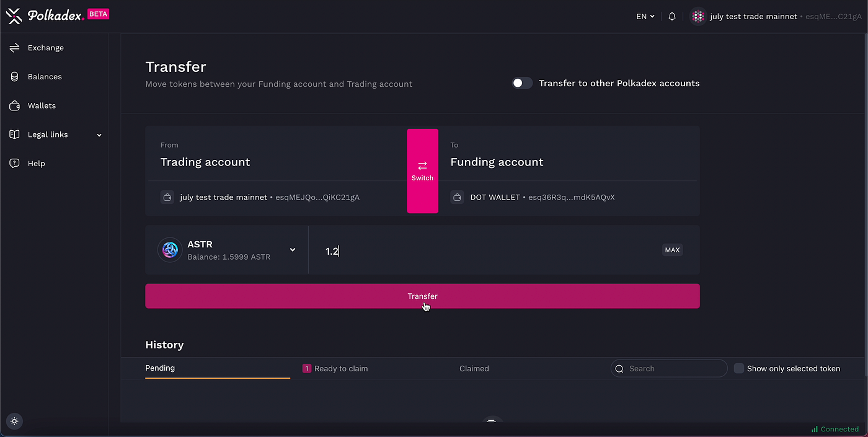Click the Funding account heading
868x437 pixels.
497,162
